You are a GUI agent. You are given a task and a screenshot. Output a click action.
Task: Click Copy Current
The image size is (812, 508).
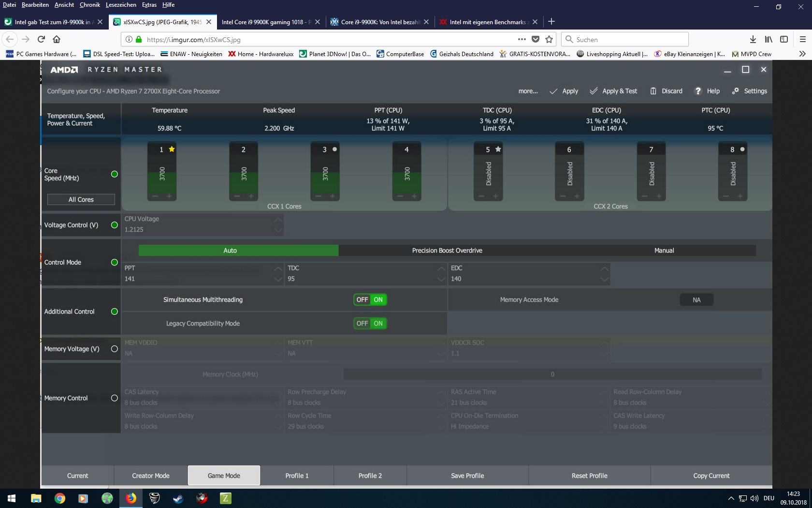711,476
